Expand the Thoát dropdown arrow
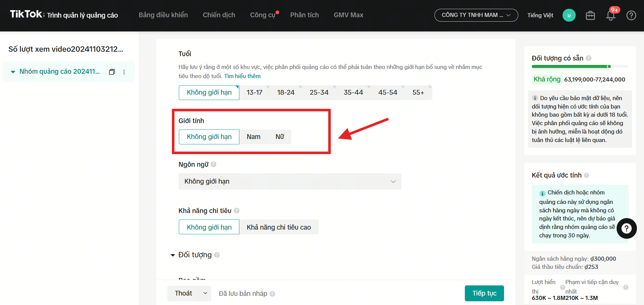The image size is (644, 305). [205, 294]
